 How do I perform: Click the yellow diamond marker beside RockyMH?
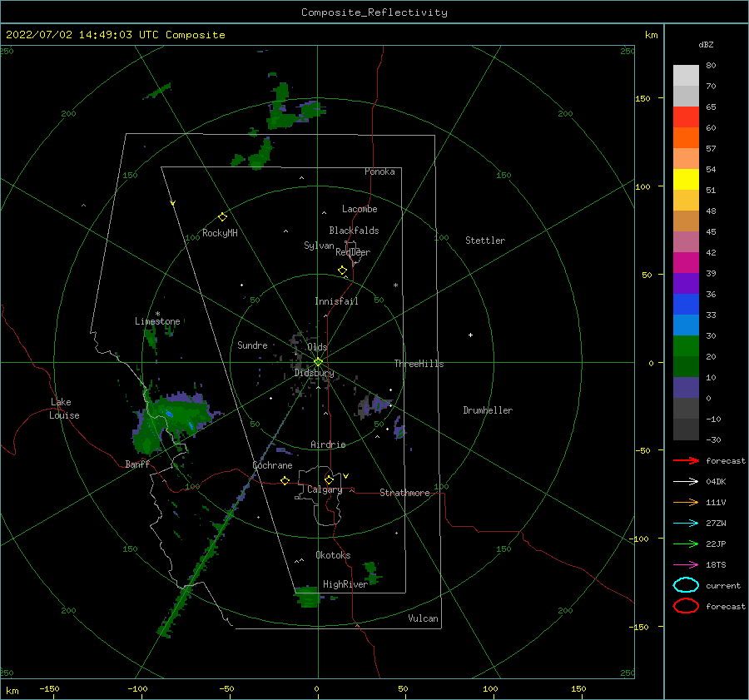pos(222,217)
